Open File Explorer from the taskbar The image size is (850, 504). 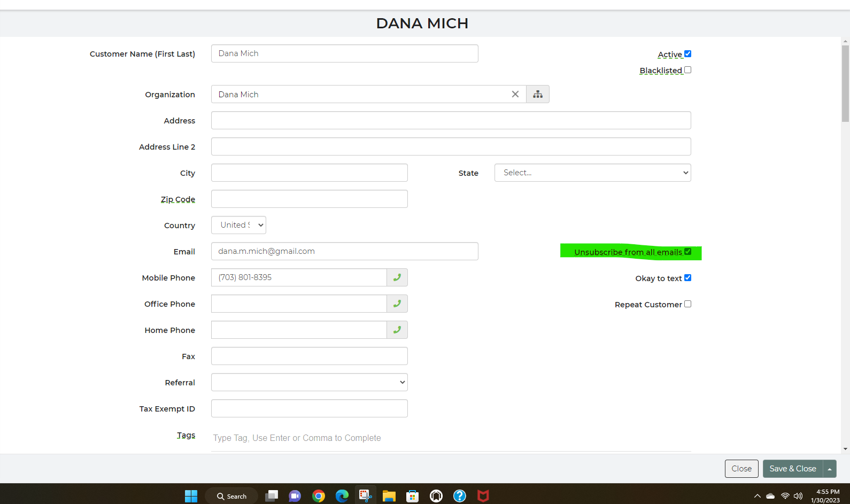point(389,496)
